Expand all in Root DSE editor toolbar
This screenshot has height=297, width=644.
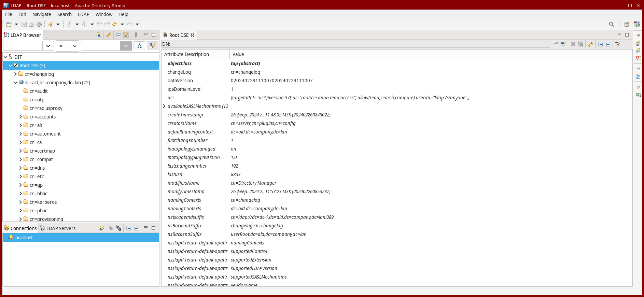(601, 44)
